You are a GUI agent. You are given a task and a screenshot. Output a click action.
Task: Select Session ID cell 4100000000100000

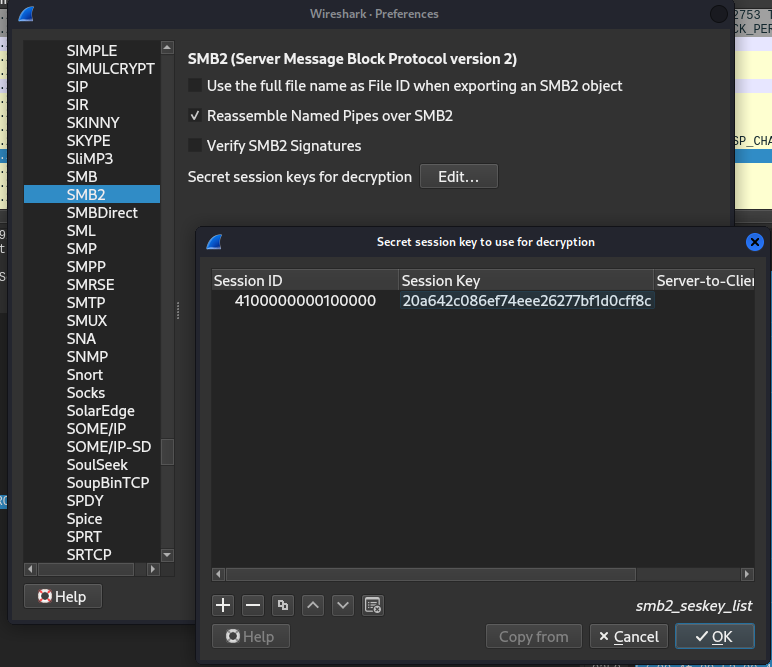click(305, 301)
